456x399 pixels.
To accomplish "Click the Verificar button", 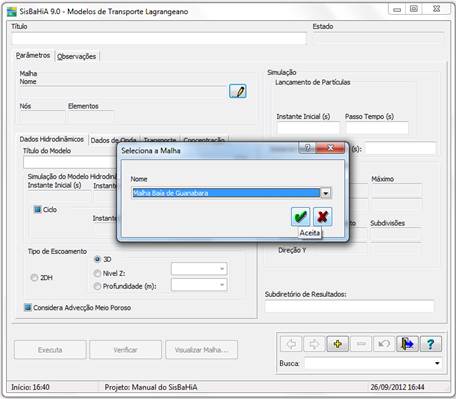I will [125, 350].
